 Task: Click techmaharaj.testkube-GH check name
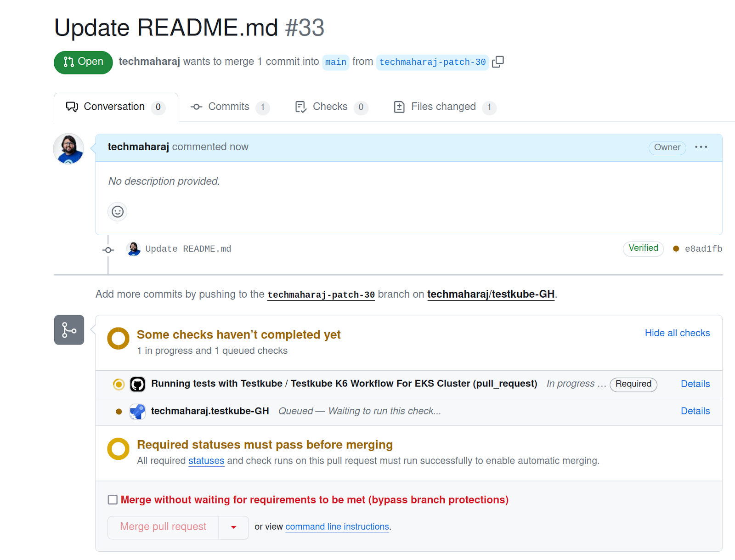(x=210, y=411)
